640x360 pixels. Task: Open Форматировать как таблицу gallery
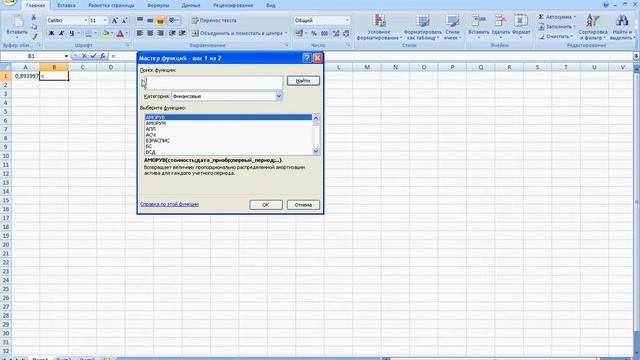pos(423,27)
